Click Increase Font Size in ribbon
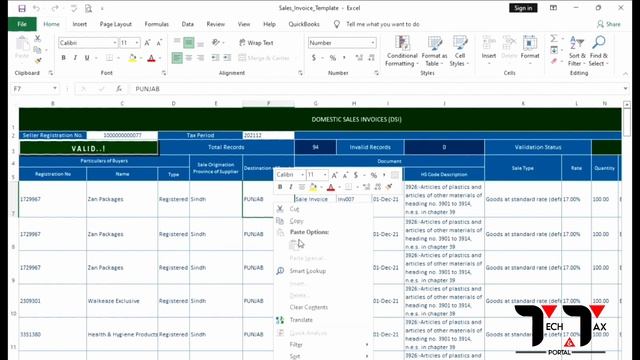This screenshot has width=640, height=360. click(147, 42)
